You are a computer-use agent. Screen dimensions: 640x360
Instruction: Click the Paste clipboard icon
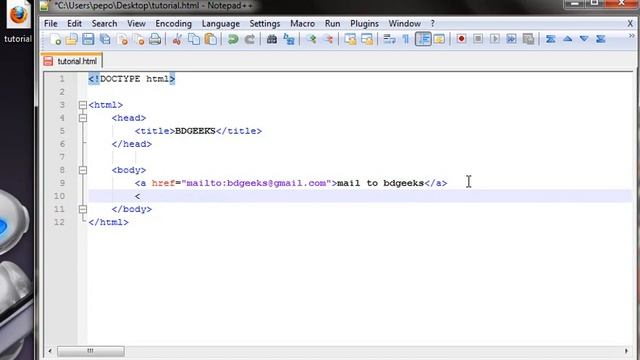point(211,39)
